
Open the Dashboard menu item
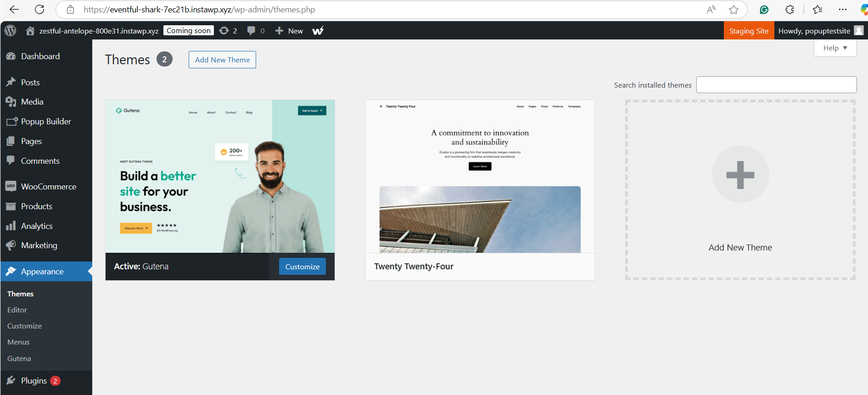[40, 56]
